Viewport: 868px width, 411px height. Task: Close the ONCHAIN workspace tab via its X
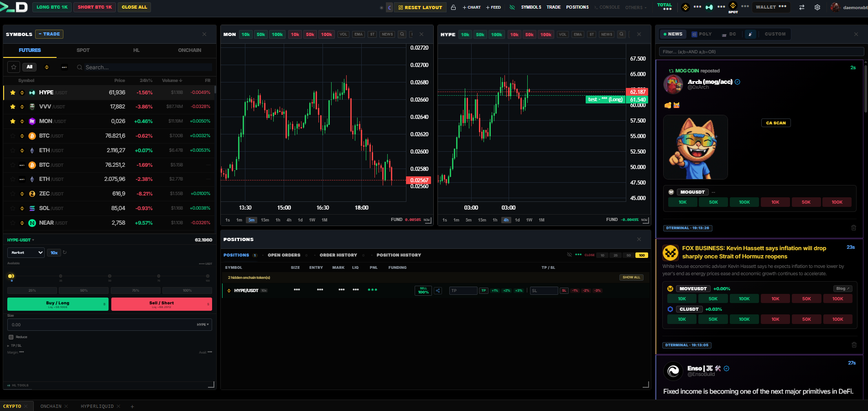coord(66,406)
